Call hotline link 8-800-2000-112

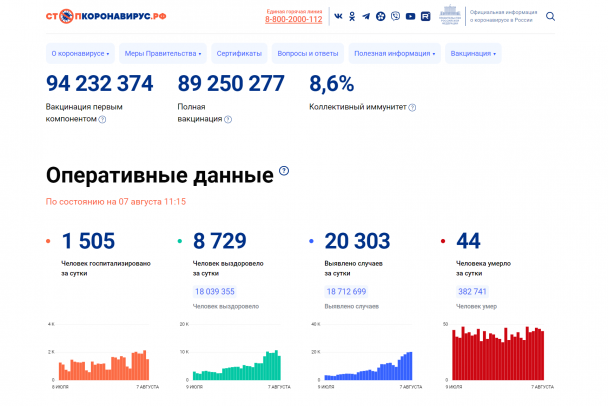point(294,19)
